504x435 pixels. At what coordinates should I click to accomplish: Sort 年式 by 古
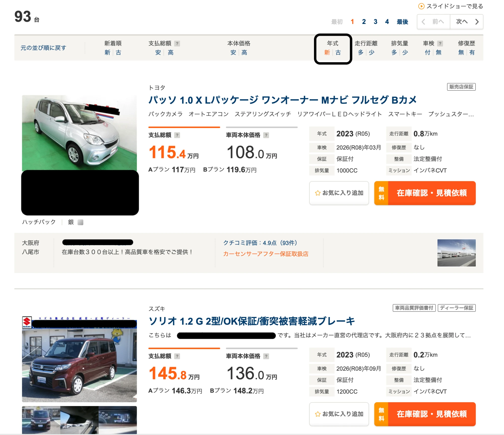(x=338, y=52)
